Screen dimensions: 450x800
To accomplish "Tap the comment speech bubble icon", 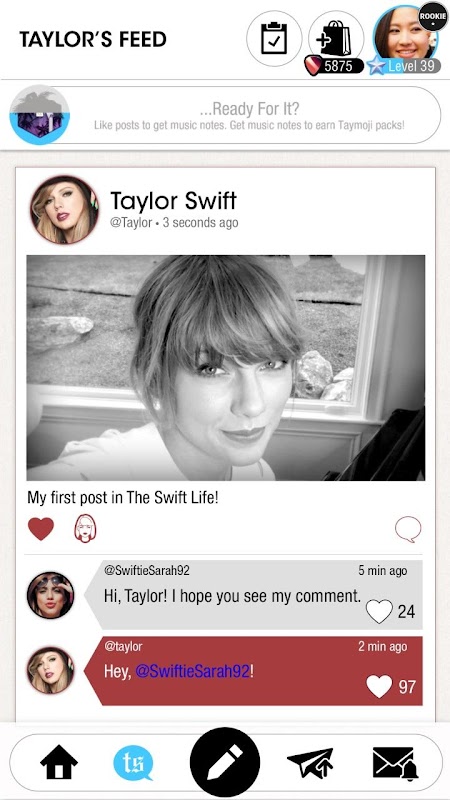I will coord(408,529).
